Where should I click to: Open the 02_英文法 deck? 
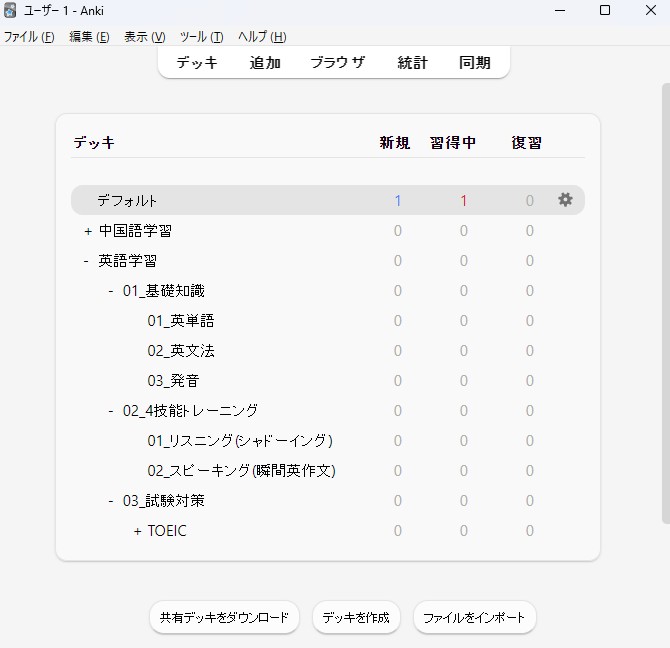(181, 351)
